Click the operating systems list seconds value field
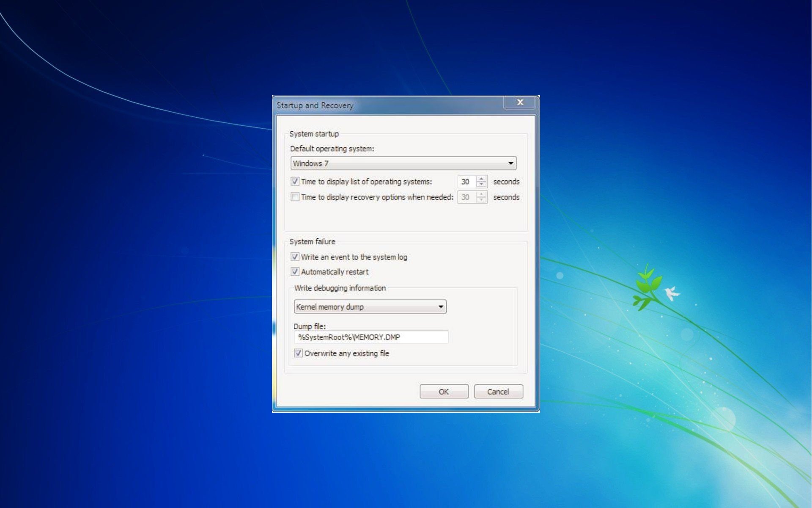812x508 pixels. (x=467, y=182)
